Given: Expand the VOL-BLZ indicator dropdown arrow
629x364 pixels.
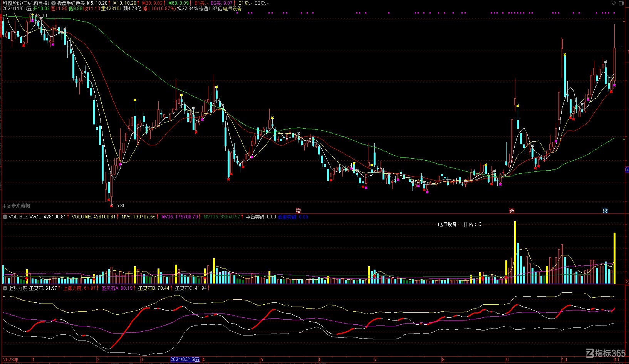Looking at the screenshot, I should coord(5,217).
